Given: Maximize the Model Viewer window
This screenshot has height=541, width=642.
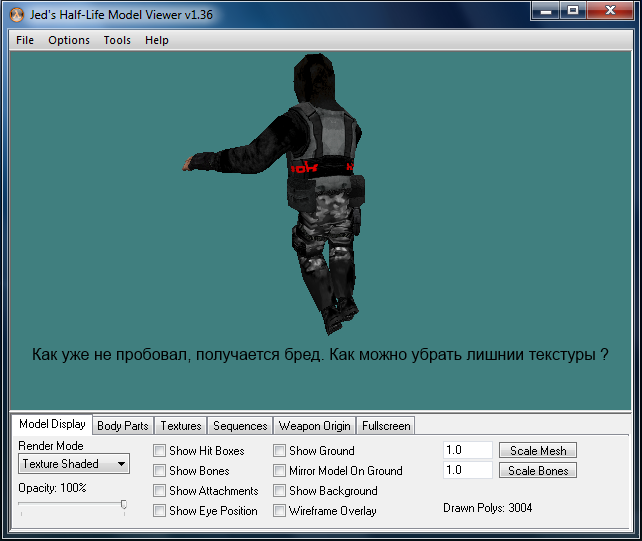Looking at the screenshot, I should click(x=573, y=11).
